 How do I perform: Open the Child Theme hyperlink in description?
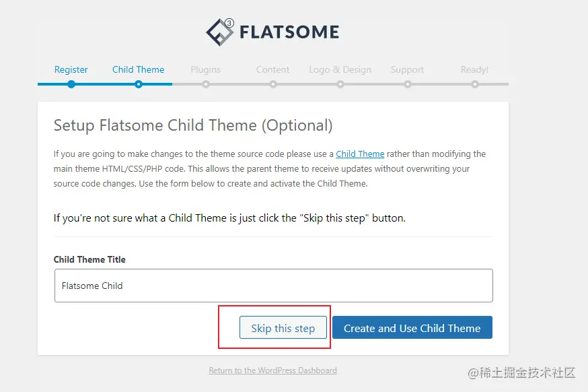tap(360, 154)
